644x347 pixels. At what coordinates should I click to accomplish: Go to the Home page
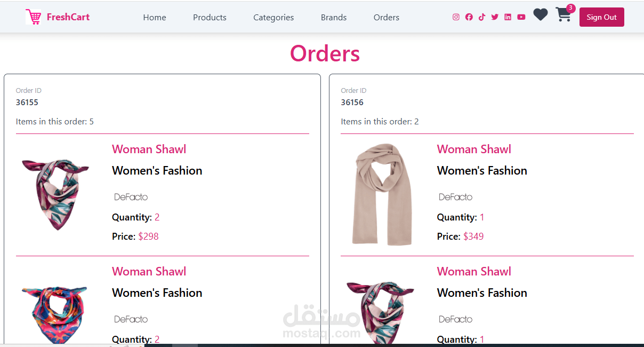click(x=155, y=17)
